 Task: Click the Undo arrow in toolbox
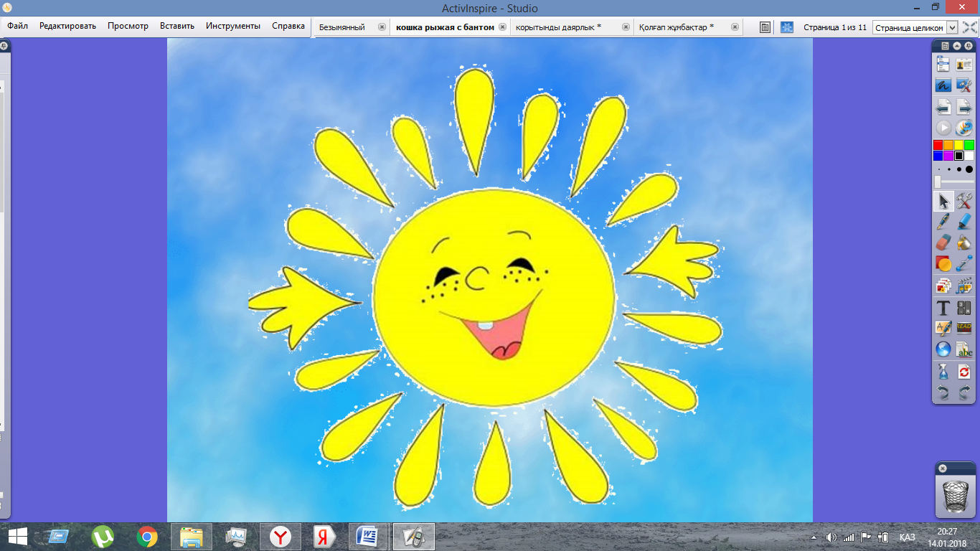click(x=943, y=392)
